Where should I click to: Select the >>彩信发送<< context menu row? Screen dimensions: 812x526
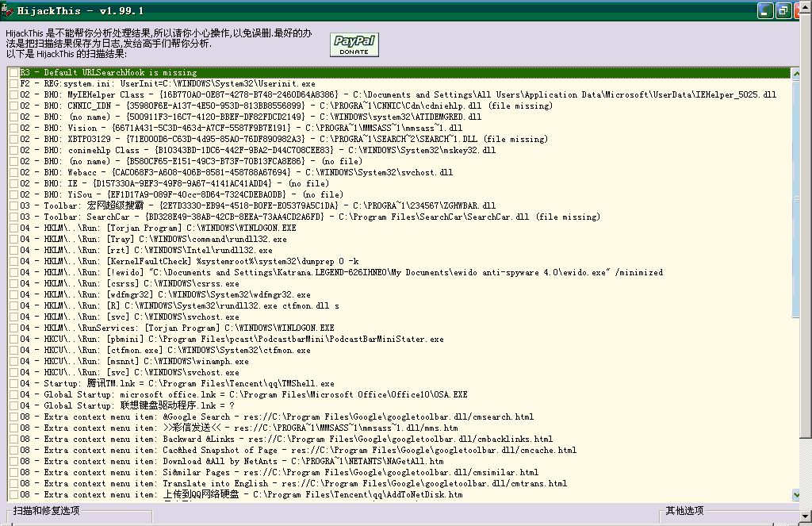coord(239,428)
